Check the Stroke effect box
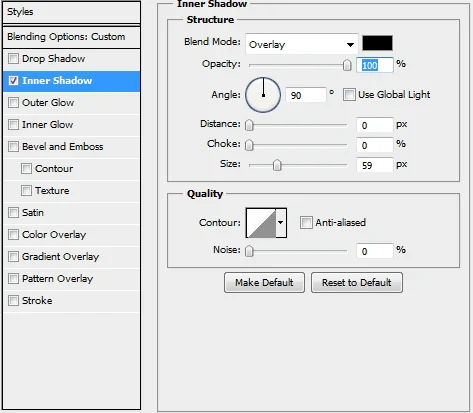The width and height of the screenshot is (473, 413). click(13, 301)
